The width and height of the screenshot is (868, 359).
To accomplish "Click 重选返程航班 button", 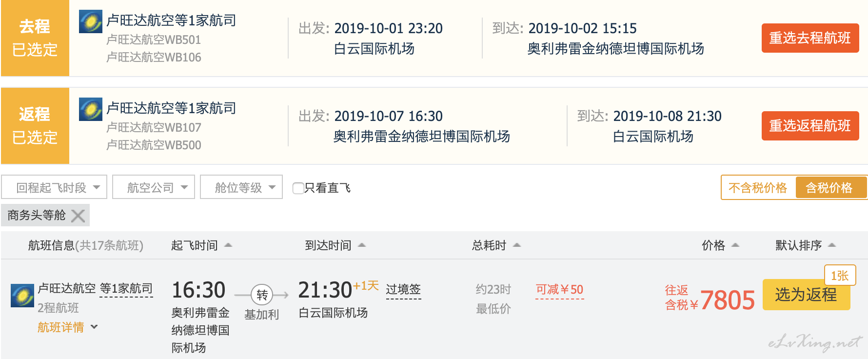I will pos(810,126).
